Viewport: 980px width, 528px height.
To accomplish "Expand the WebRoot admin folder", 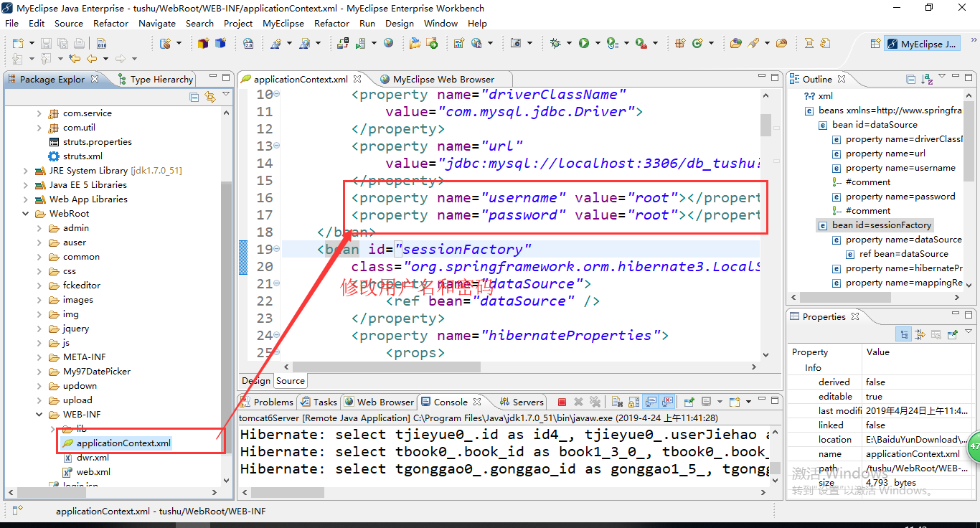I will coord(39,228).
